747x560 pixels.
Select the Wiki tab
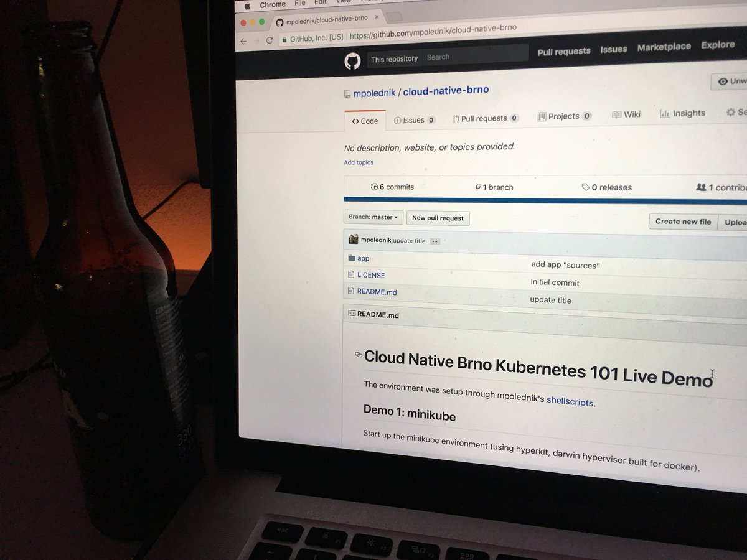click(626, 114)
